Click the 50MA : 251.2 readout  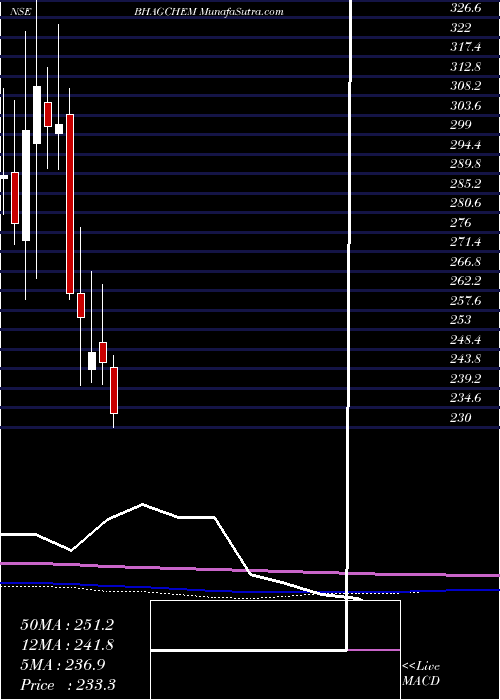[67, 625]
